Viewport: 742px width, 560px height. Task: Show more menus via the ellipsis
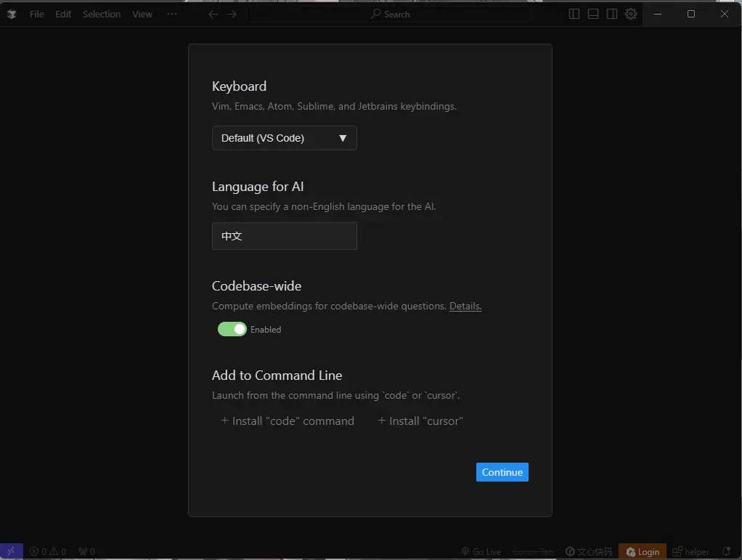(x=172, y=15)
